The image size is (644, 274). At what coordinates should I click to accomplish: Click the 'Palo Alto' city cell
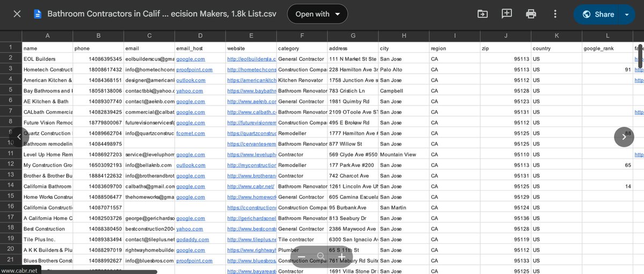pyautogui.click(x=404, y=69)
